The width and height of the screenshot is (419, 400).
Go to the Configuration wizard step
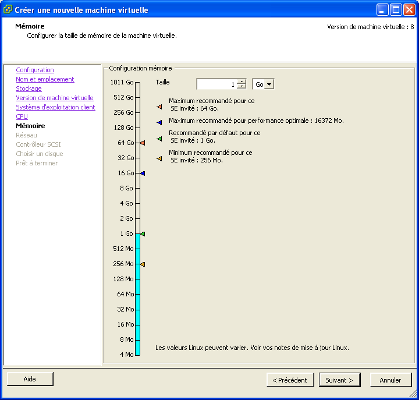pyautogui.click(x=35, y=70)
